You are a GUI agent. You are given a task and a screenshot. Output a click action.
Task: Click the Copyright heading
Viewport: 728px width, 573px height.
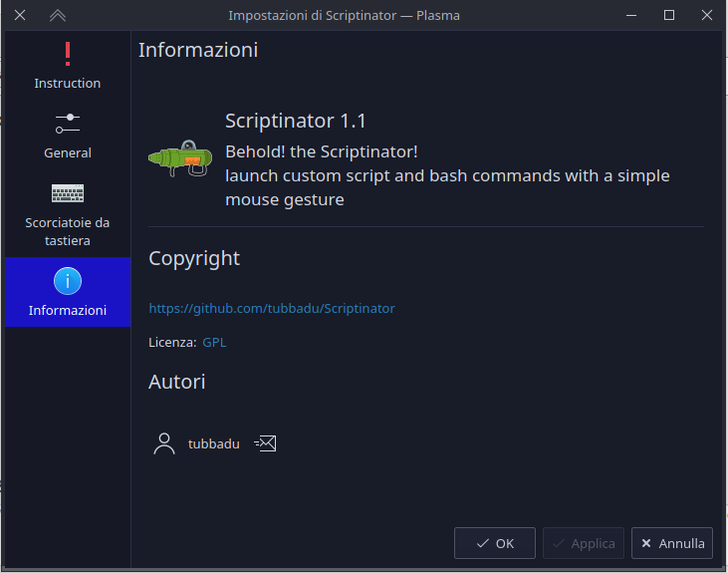coord(194,259)
